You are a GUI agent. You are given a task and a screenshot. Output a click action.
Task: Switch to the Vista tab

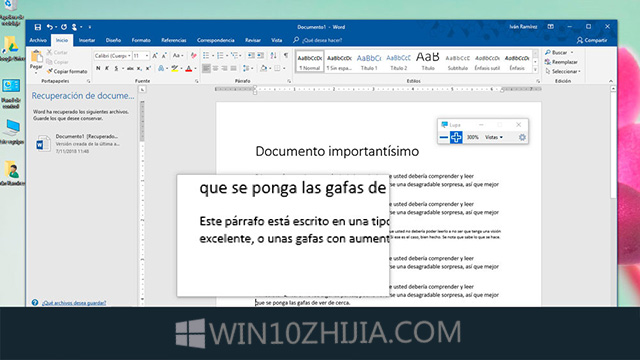tap(277, 40)
